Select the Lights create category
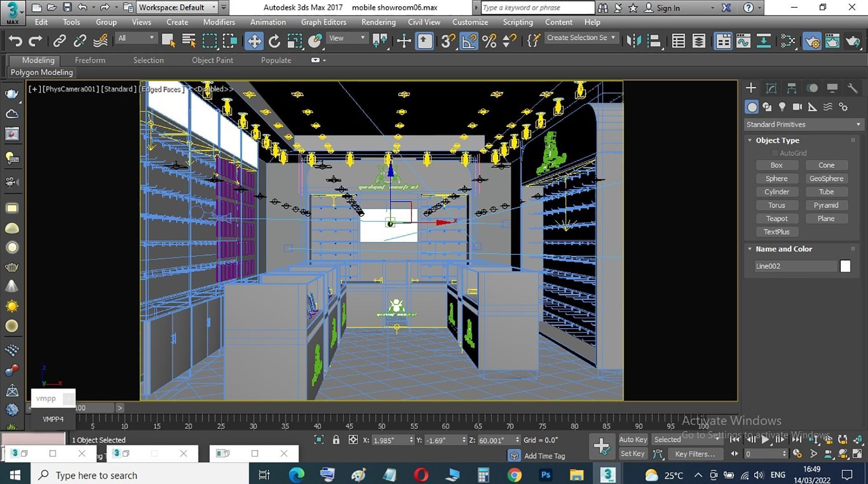Viewport: 868px width, 484px height. [x=782, y=107]
